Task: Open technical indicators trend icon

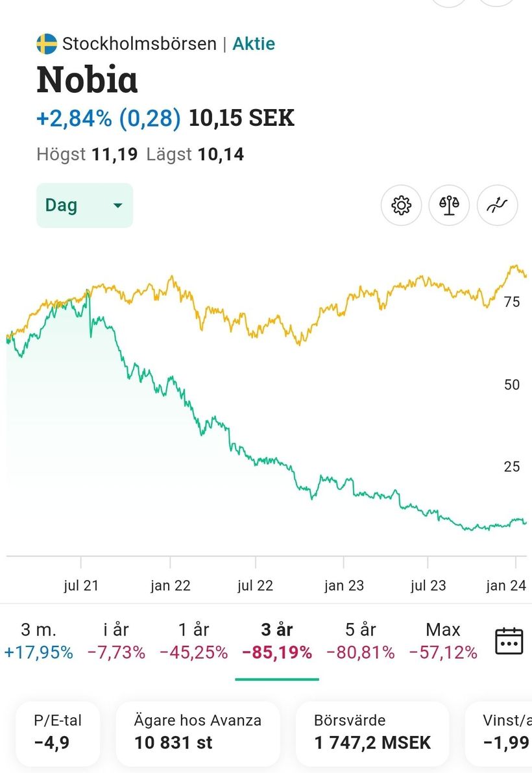Action: [x=497, y=206]
